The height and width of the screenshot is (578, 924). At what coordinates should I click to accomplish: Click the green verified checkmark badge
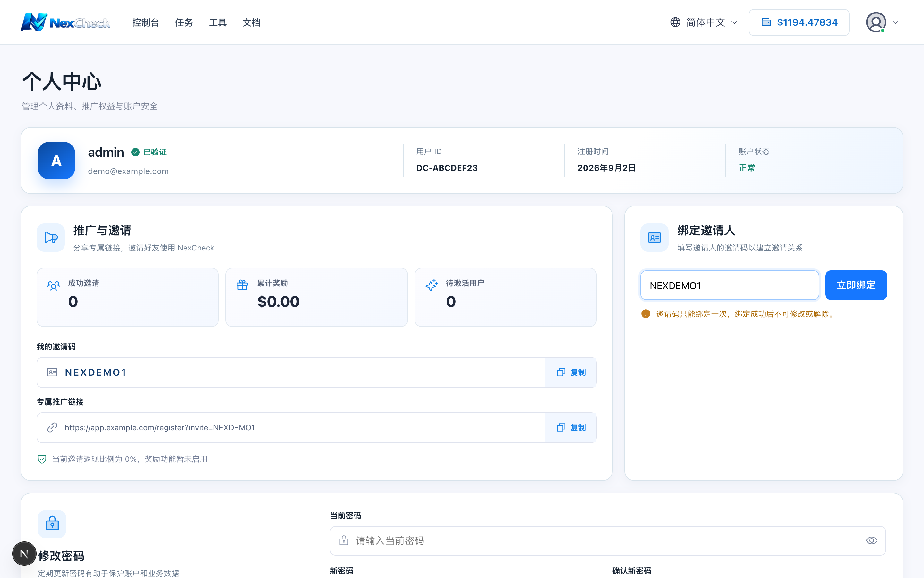click(x=135, y=152)
